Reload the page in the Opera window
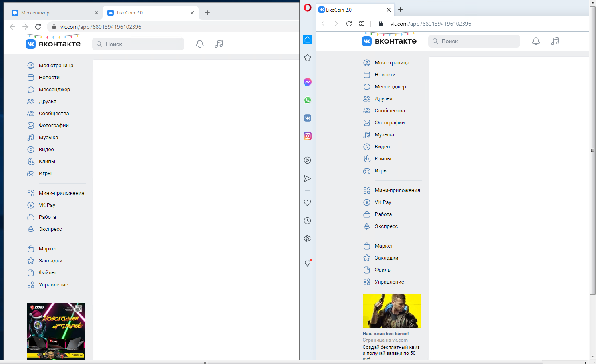This screenshot has height=364, width=596. [x=349, y=24]
